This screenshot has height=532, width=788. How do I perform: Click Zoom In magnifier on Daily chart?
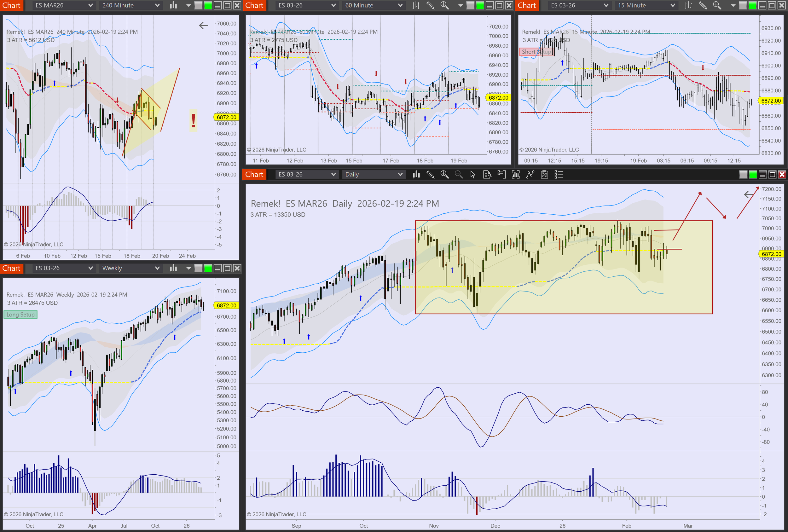coord(444,175)
